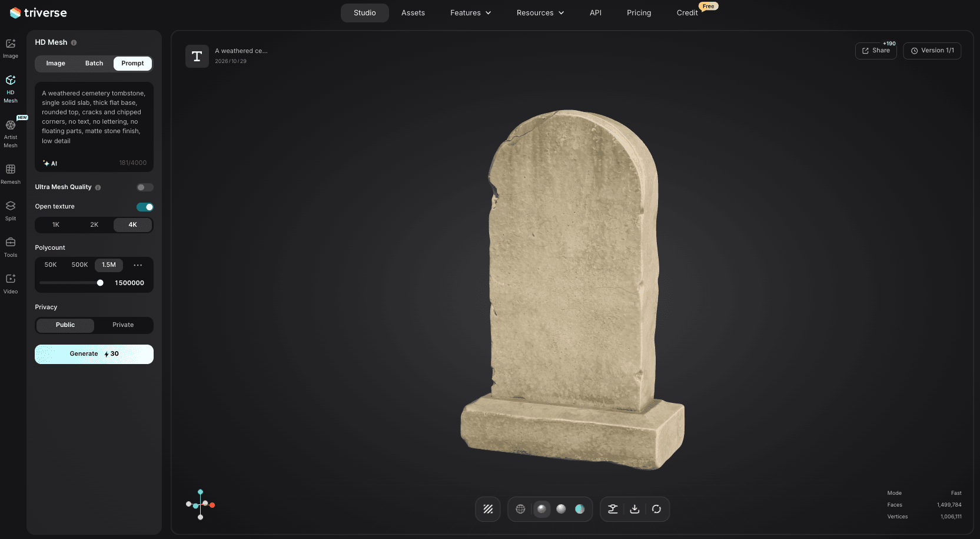This screenshot has width=980, height=539.
Task: Switch to the Image tab
Action: [56, 64]
